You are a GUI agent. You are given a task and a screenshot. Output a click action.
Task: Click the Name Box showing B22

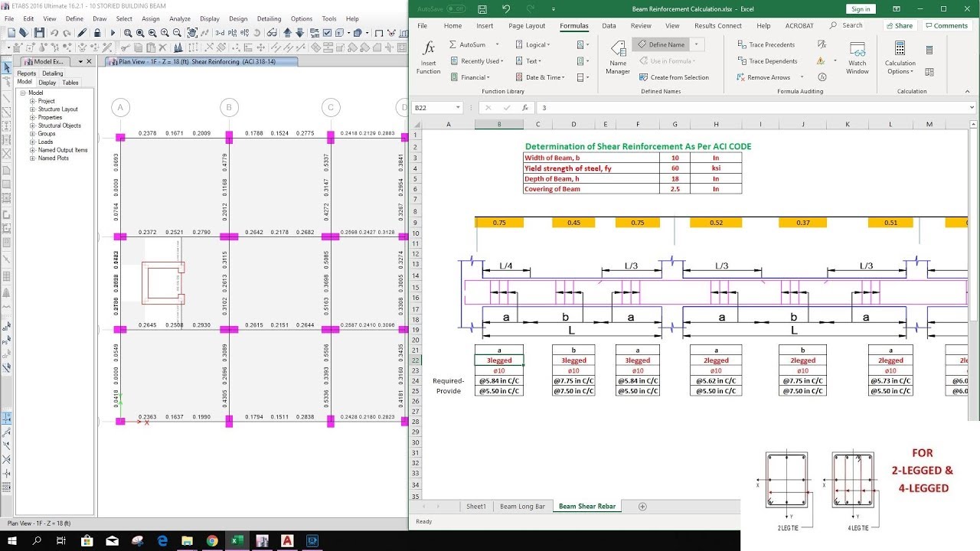[x=433, y=109]
